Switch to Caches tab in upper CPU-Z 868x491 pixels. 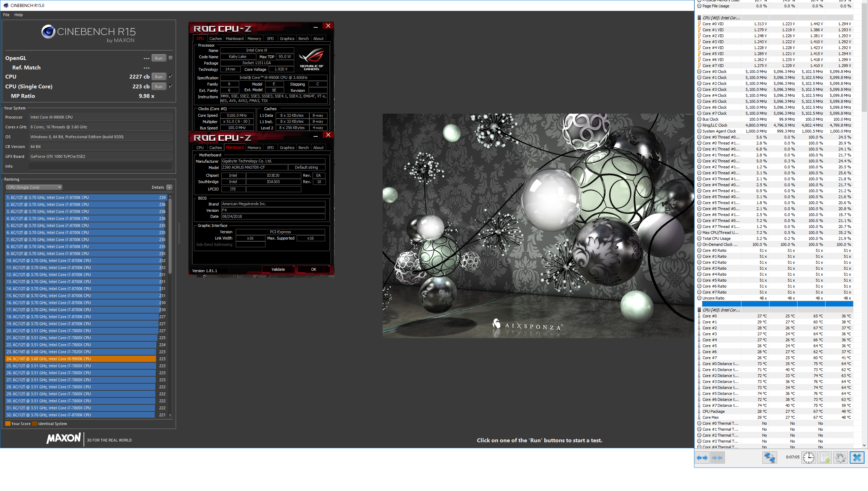coord(215,39)
